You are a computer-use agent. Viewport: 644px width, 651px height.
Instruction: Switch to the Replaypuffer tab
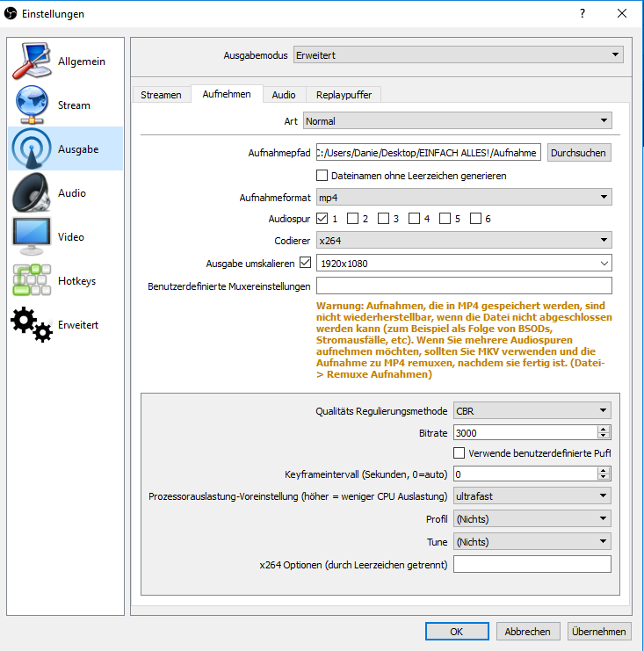tap(343, 95)
